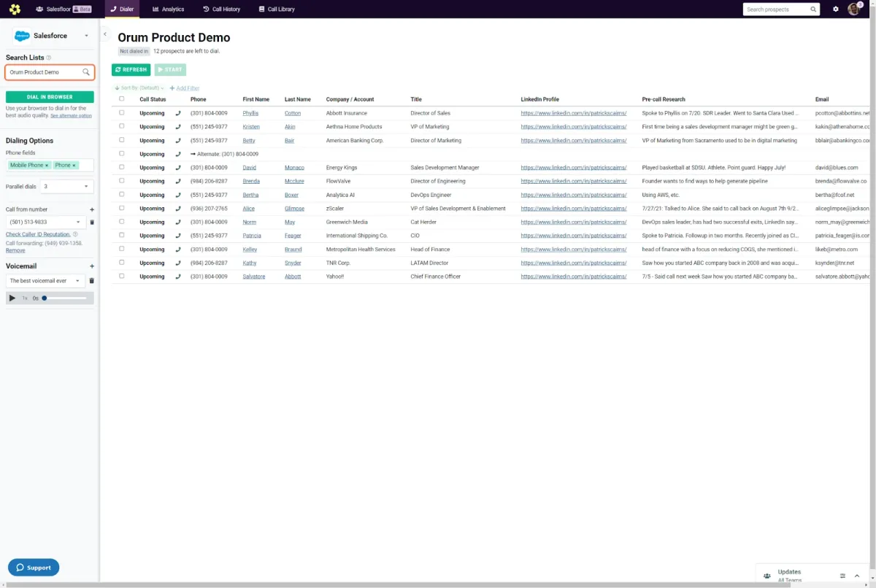This screenshot has width=876, height=588.
Task: Open the call from number dropdown
Action: pos(46,222)
